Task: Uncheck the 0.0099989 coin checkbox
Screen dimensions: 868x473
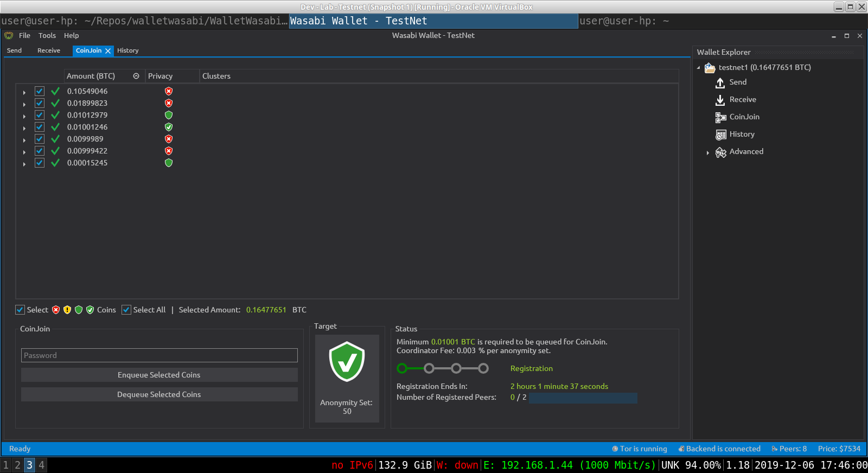Action: pos(40,139)
